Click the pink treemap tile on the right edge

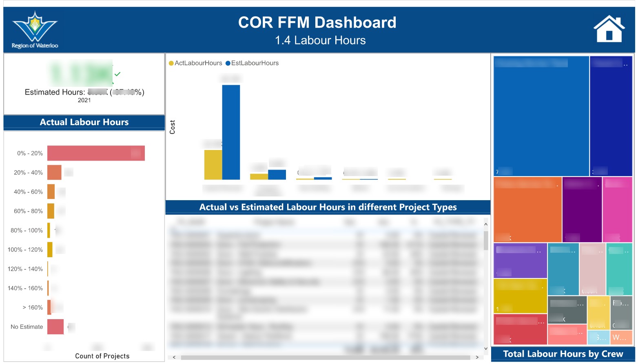618,210
